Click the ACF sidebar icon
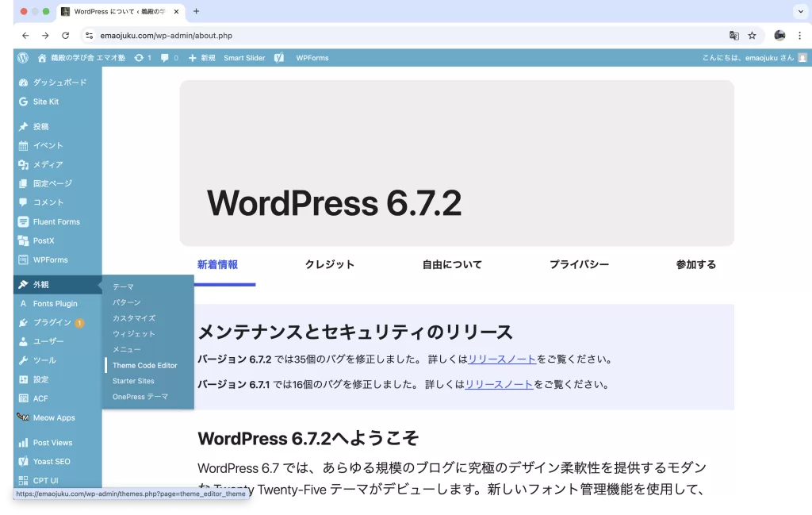Viewport: 812px width, 515px height. pos(23,398)
